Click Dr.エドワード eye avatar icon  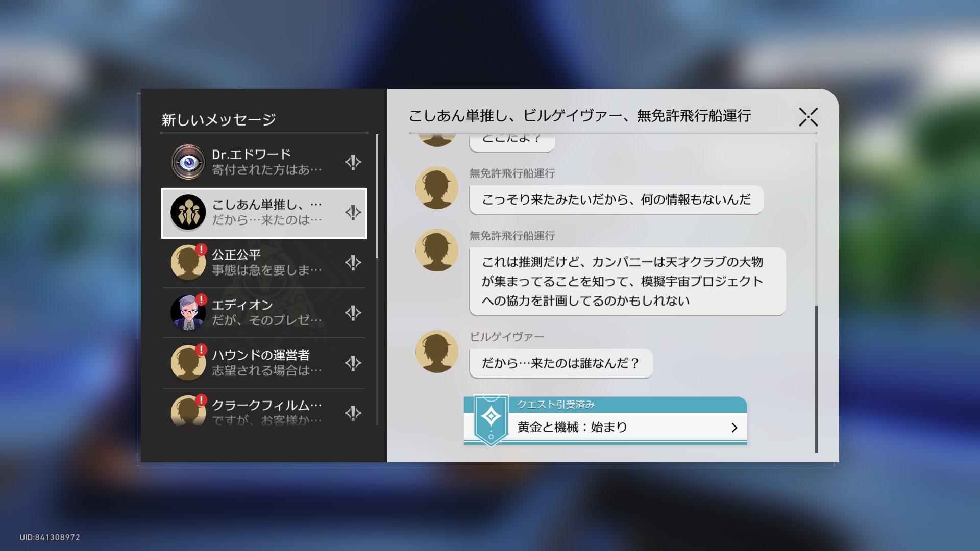coord(188,162)
